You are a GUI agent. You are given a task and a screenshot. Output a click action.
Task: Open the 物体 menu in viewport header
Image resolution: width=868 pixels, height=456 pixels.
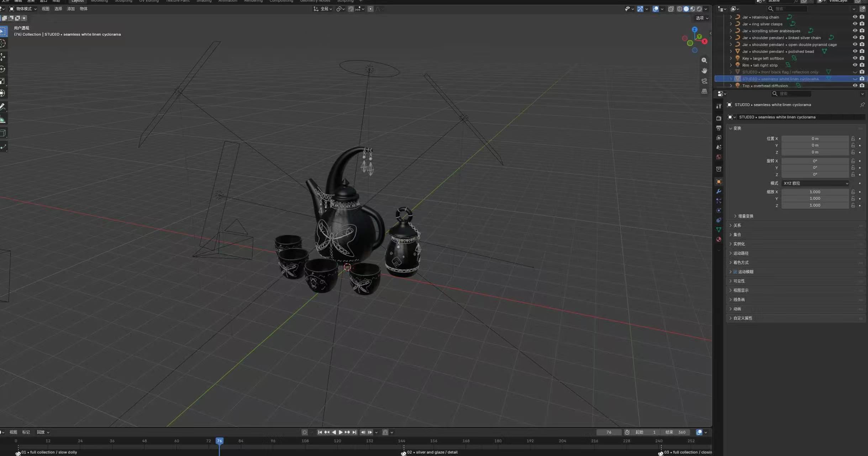click(84, 9)
